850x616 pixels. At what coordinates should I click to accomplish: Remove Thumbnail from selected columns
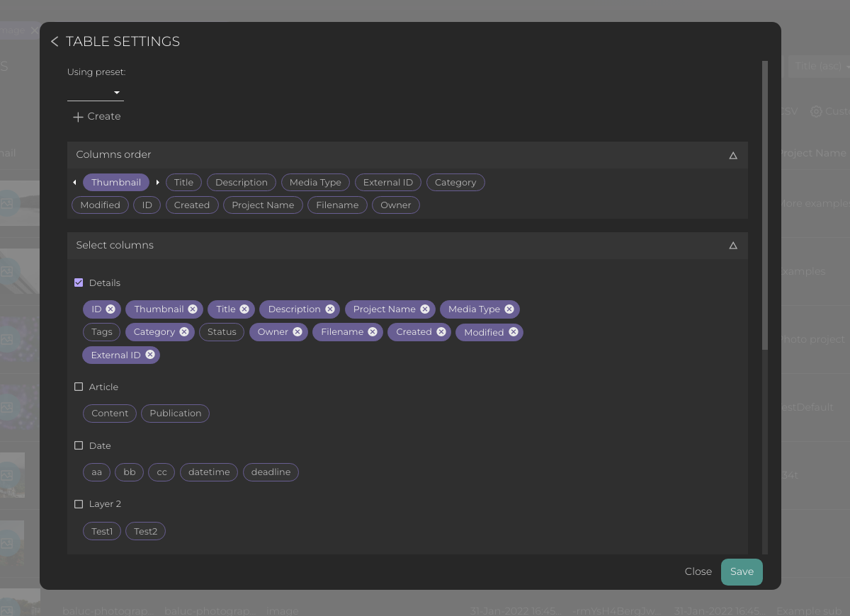193,309
